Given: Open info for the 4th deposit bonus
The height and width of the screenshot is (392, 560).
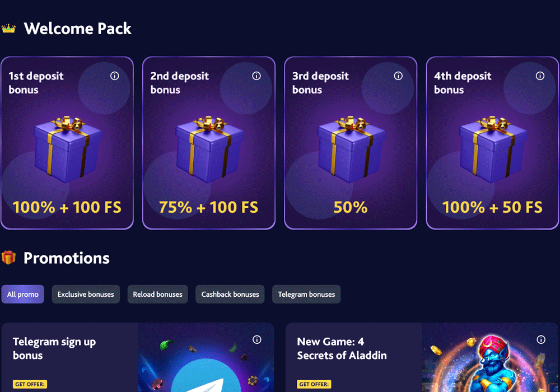Looking at the screenshot, I should pos(540,76).
